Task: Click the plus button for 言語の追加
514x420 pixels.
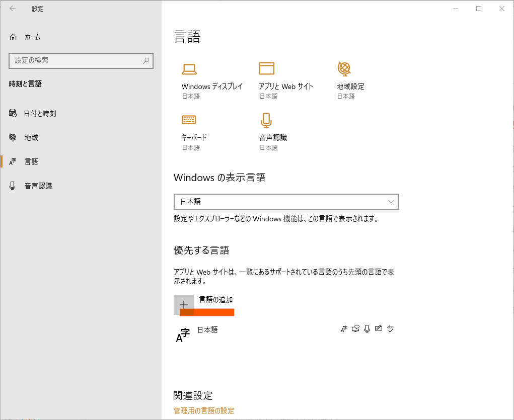Action: tap(184, 305)
